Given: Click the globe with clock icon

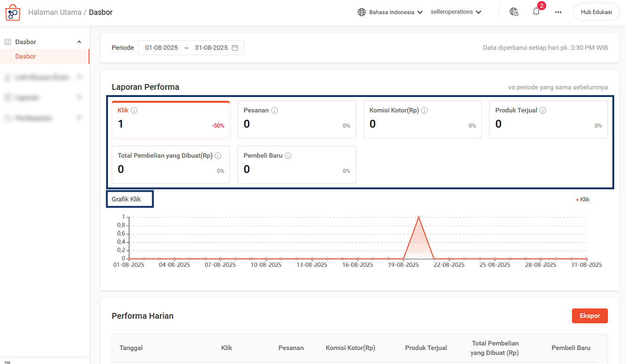Looking at the screenshot, I should [x=514, y=12].
